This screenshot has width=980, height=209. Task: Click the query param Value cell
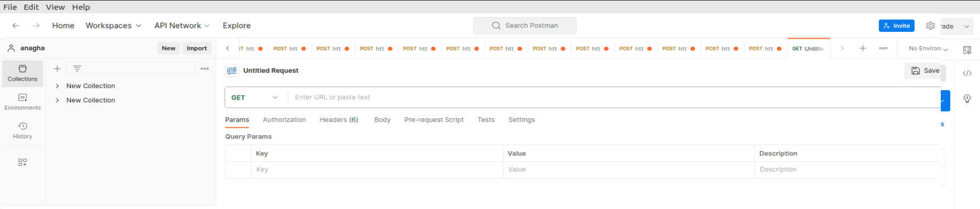click(628, 170)
